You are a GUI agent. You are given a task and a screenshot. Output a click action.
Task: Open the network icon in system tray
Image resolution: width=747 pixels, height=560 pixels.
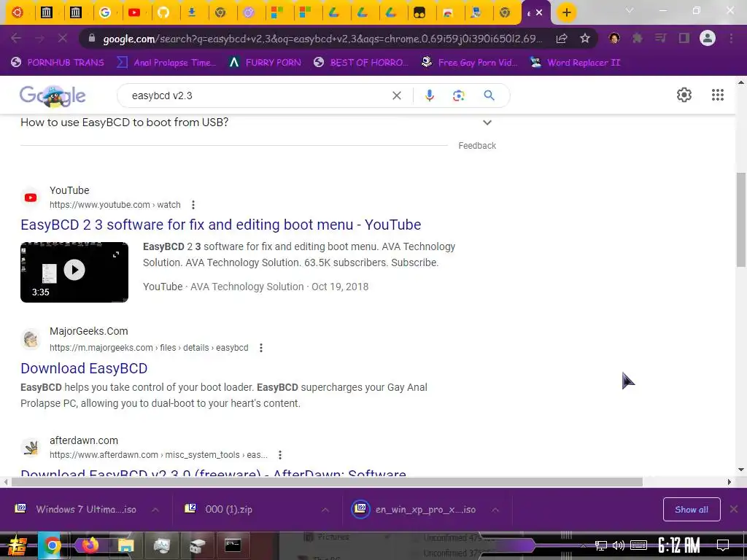(x=601, y=545)
